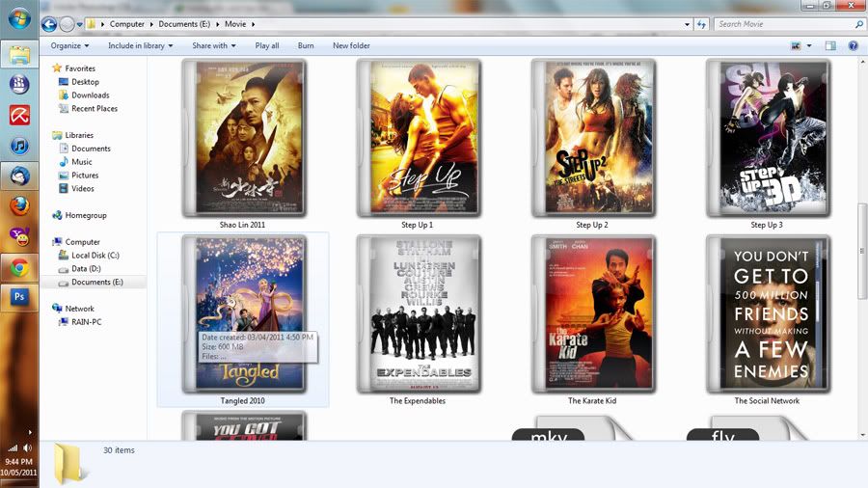Open Include in library menu
This screenshot has width=868, height=488.
[x=140, y=46]
